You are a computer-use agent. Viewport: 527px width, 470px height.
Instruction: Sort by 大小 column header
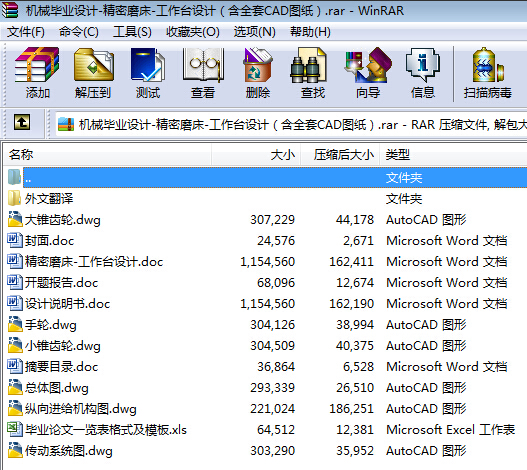click(x=256, y=155)
